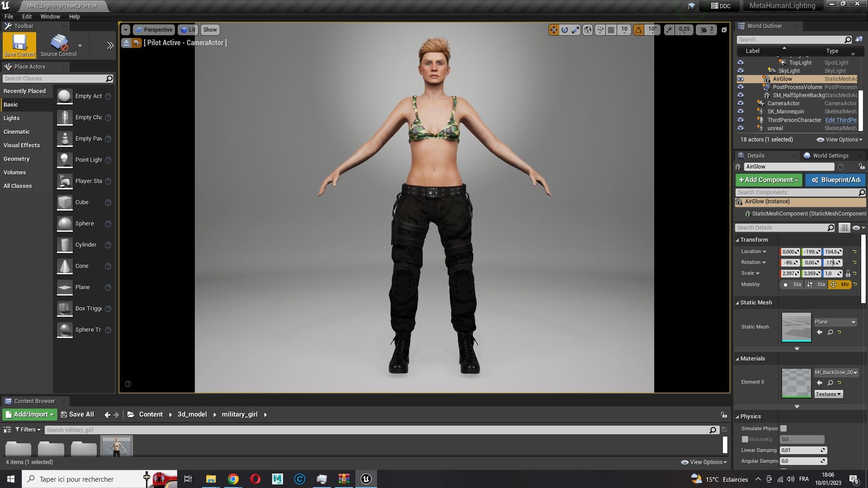The image size is (868, 488).
Task: Open the Help menu
Action: (74, 16)
